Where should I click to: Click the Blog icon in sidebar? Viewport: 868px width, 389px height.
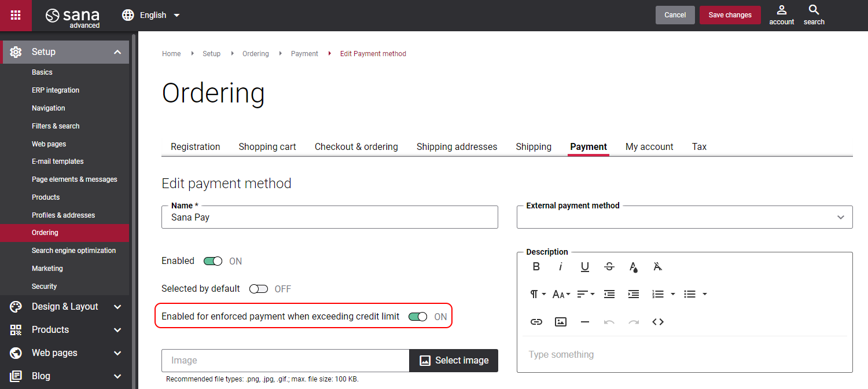16,376
